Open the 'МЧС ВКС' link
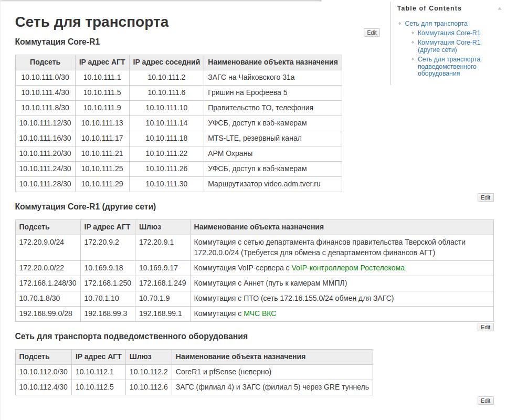The image size is (507, 420). pos(260,313)
